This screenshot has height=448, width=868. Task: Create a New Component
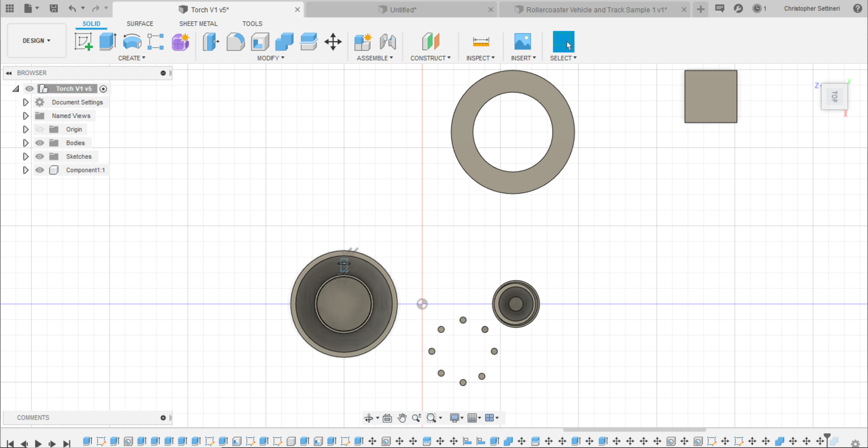(363, 42)
